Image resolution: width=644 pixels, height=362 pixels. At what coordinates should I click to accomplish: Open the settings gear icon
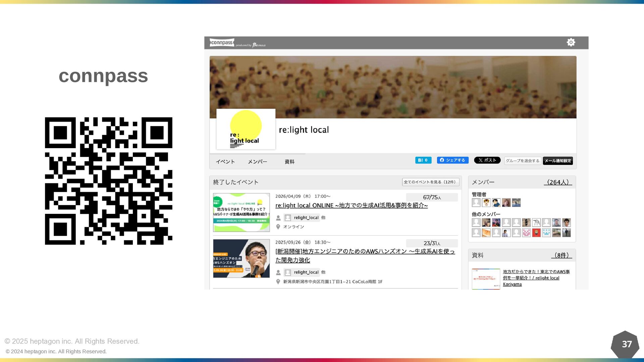click(571, 42)
